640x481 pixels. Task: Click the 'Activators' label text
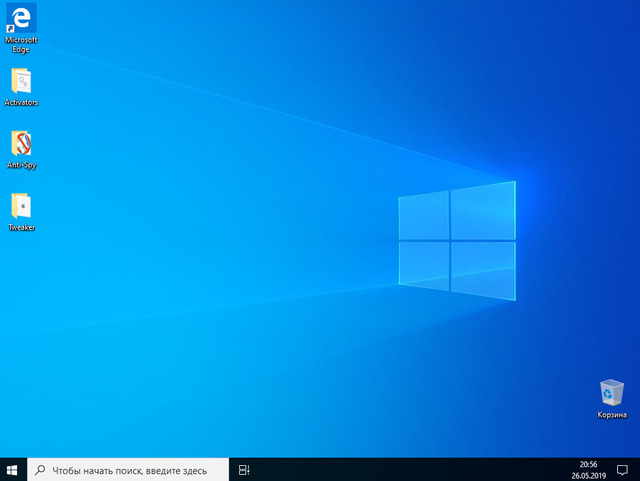pyautogui.click(x=21, y=103)
